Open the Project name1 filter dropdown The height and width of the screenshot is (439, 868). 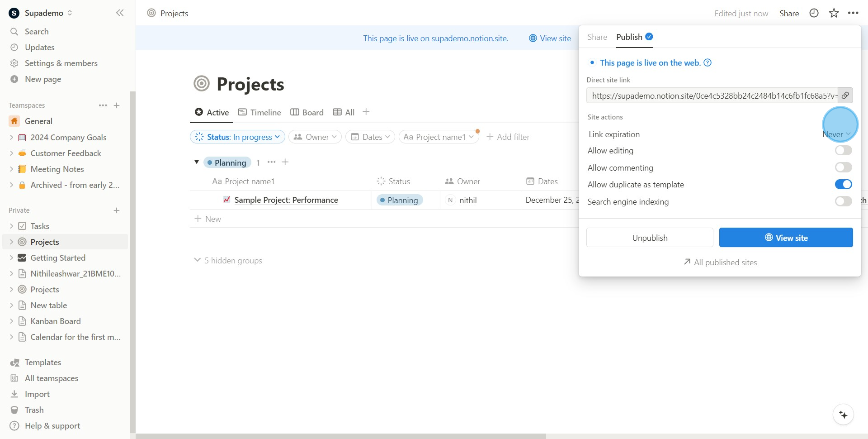[x=439, y=137]
